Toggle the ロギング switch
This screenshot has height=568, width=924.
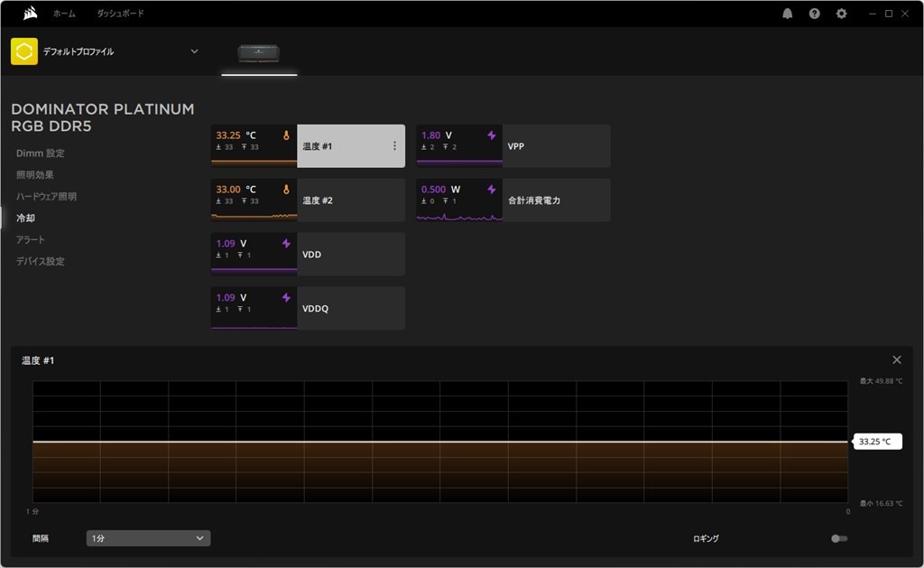(x=839, y=538)
